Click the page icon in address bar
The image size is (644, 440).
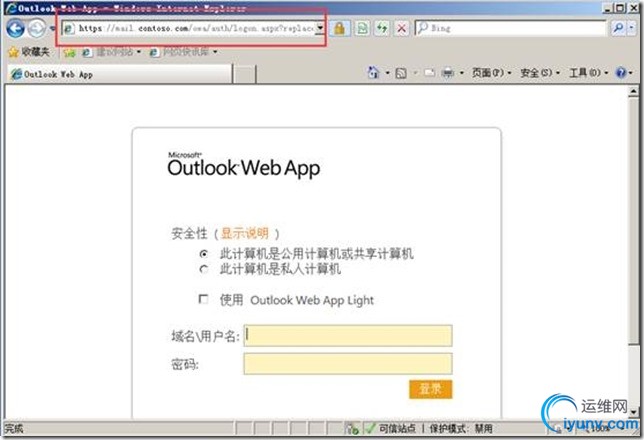(x=69, y=28)
